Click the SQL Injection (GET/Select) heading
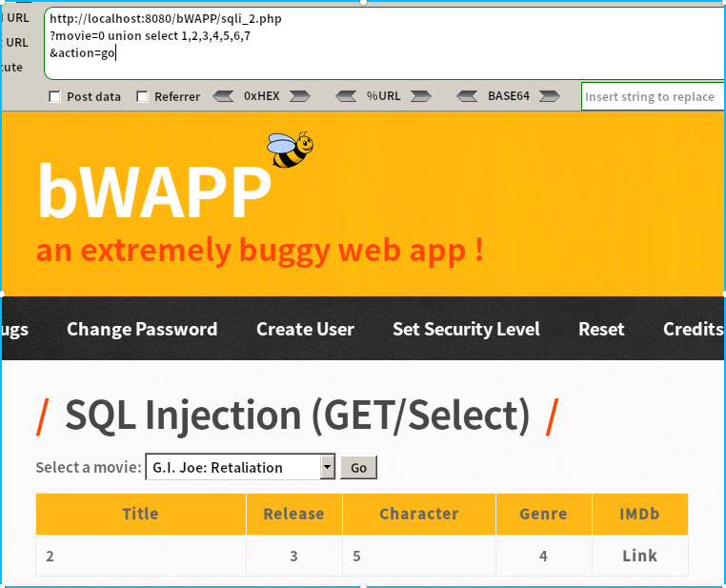 297,416
